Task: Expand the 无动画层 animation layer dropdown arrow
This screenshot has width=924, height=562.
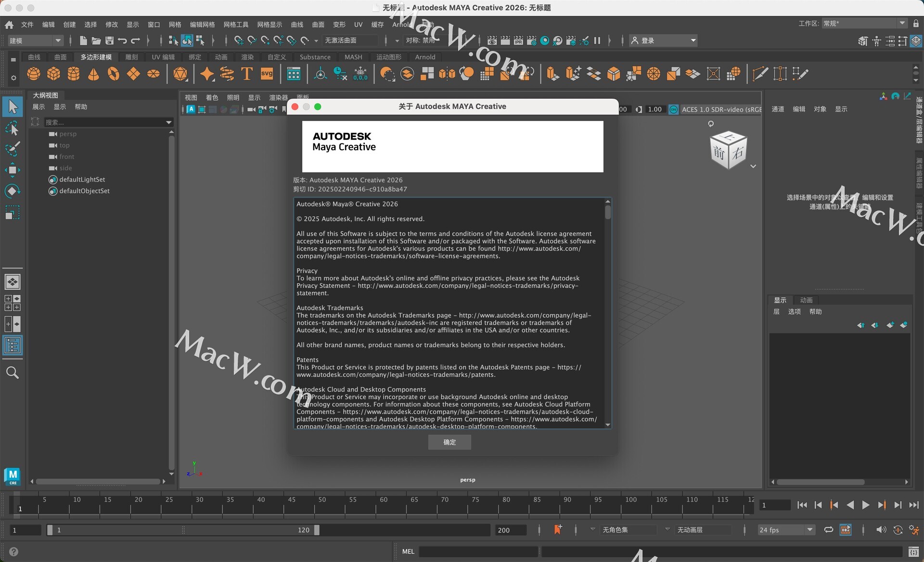Action: (x=667, y=529)
